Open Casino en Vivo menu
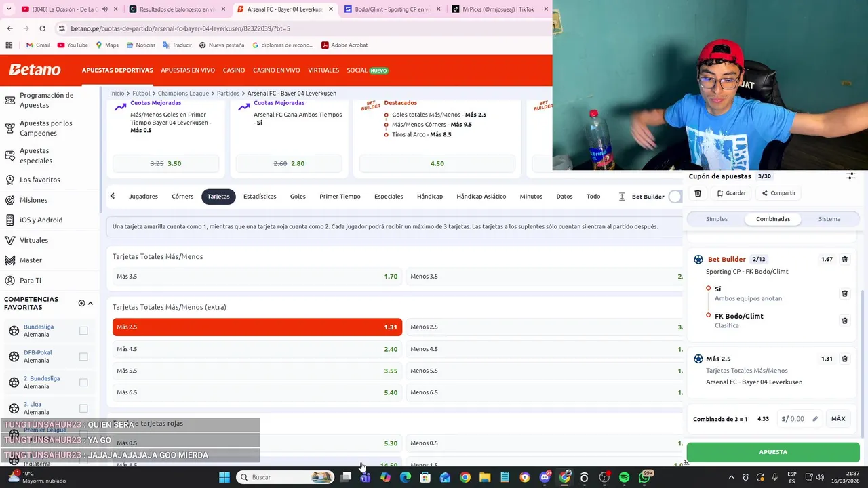 (276, 70)
